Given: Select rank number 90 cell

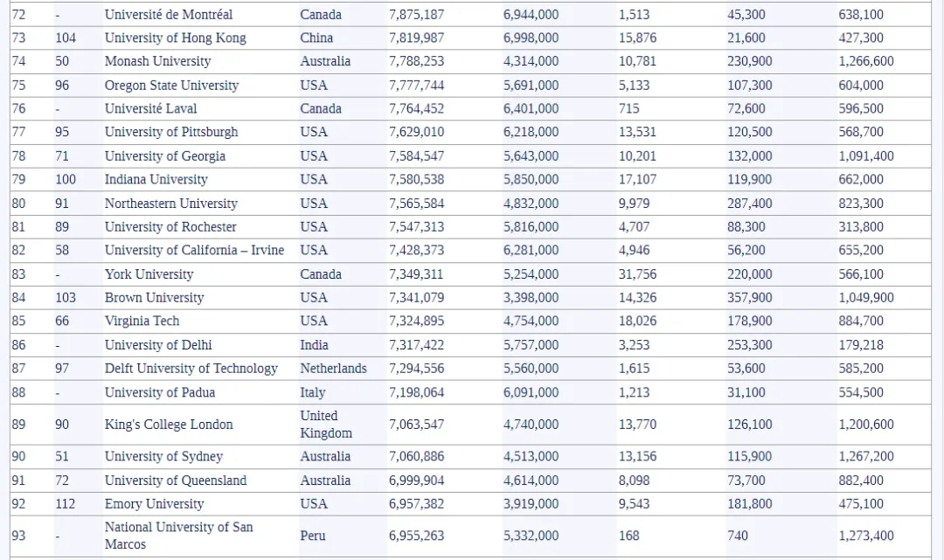Looking at the screenshot, I should tap(18, 457).
